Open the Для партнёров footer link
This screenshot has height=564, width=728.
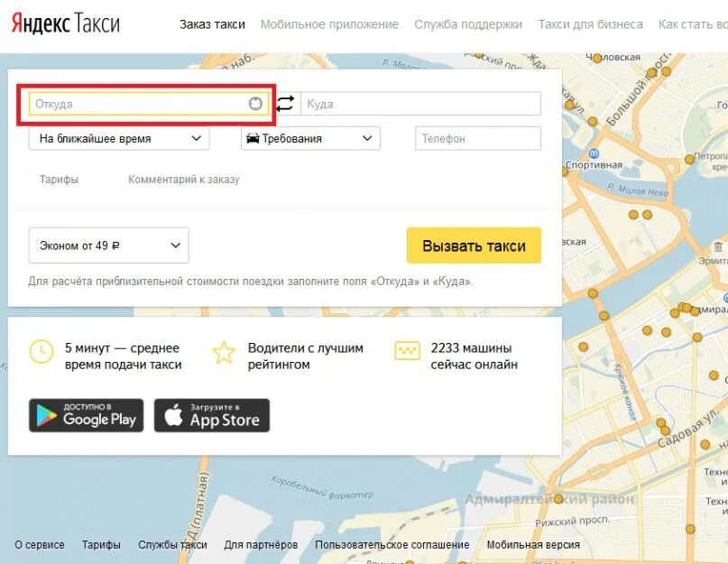click(x=261, y=544)
